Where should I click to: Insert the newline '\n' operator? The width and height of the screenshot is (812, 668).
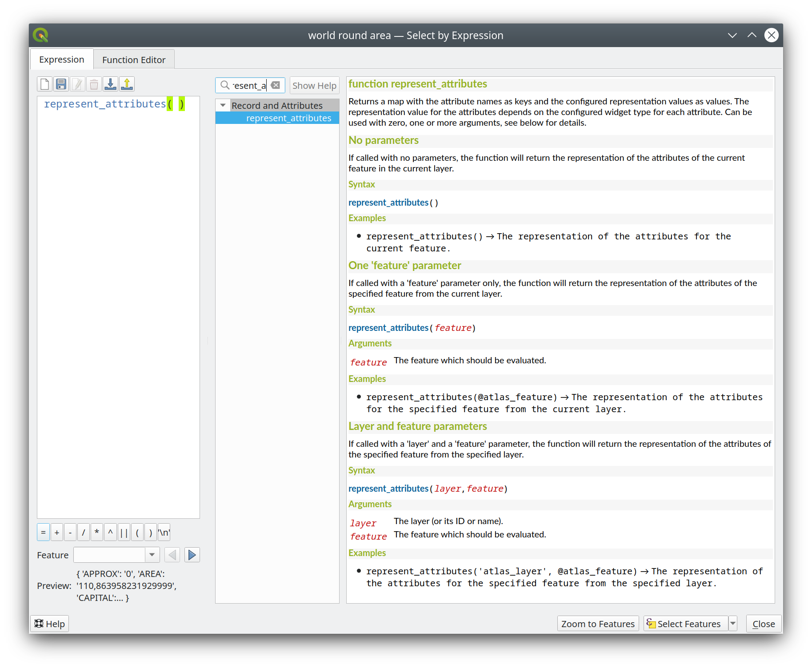pyautogui.click(x=164, y=532)
